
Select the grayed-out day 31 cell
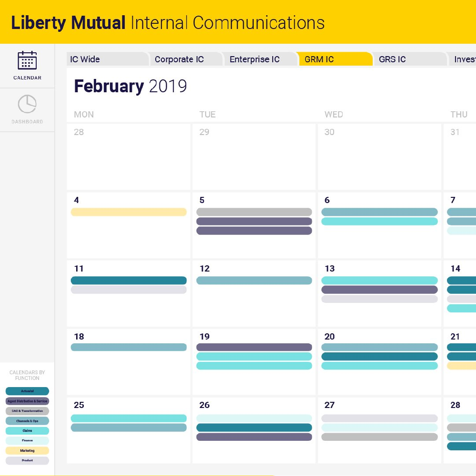[x=460, y=156]
